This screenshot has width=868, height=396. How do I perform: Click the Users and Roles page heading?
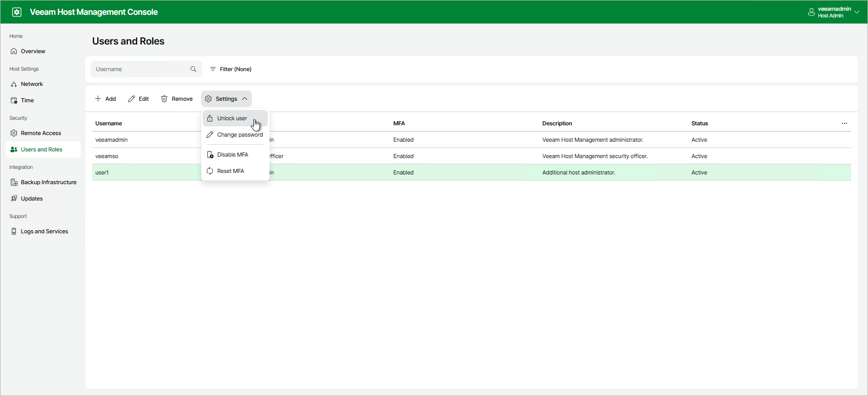point(128,41)
